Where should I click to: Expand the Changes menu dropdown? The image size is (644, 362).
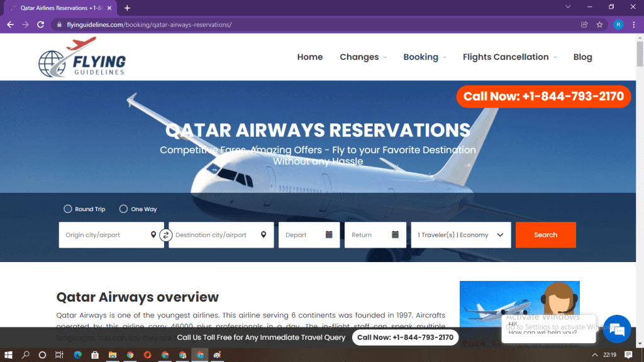363,57
